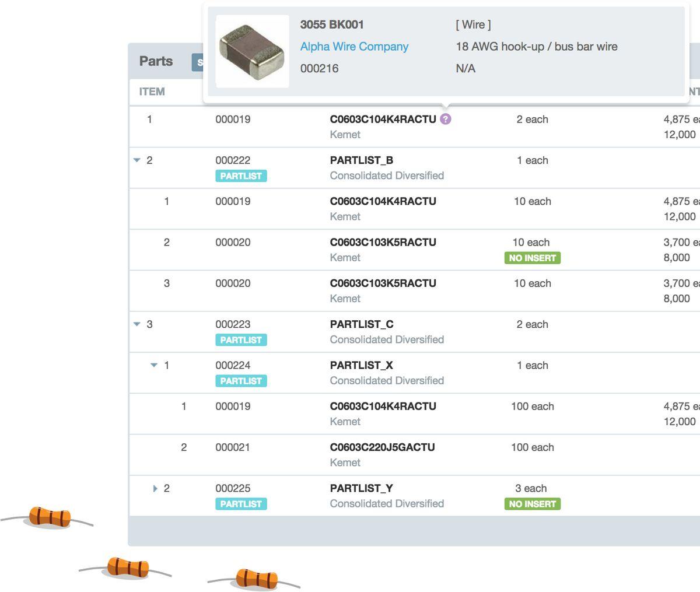Collapse item 3 PARTLIST_C row
Screen dimensions: 700x592
pos(137,324)
